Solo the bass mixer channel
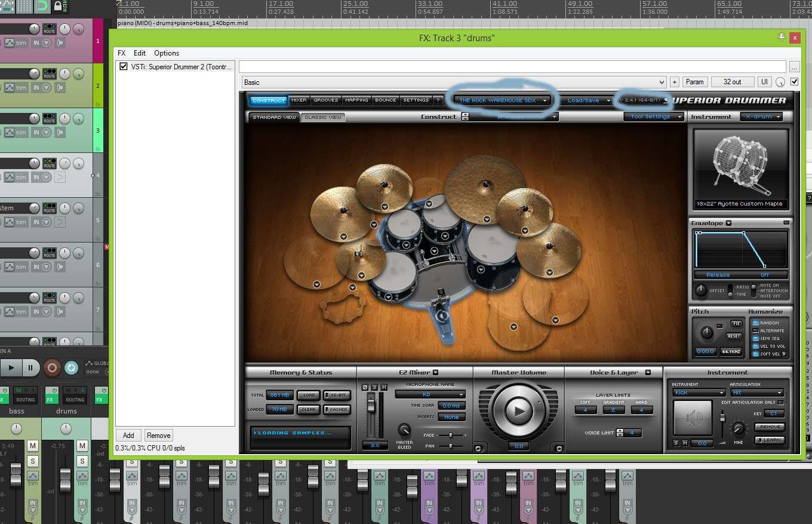The image size is (812, 524). pos(33,461)
